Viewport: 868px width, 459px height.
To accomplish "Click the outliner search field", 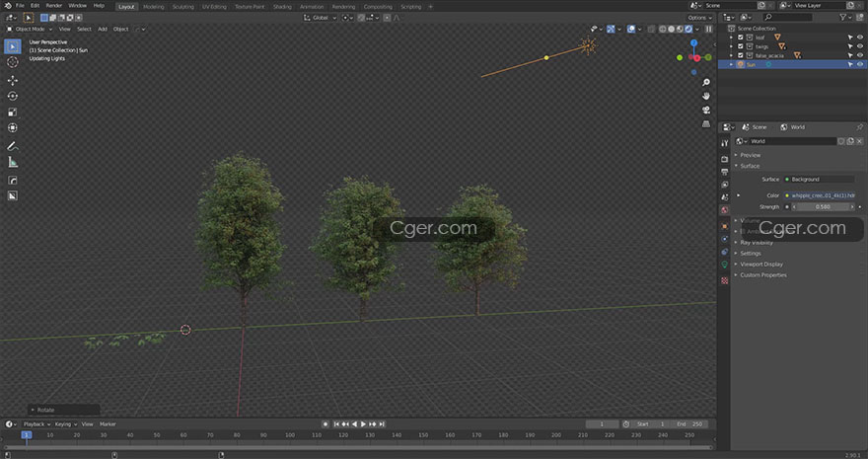I will (x=790, y=18).
